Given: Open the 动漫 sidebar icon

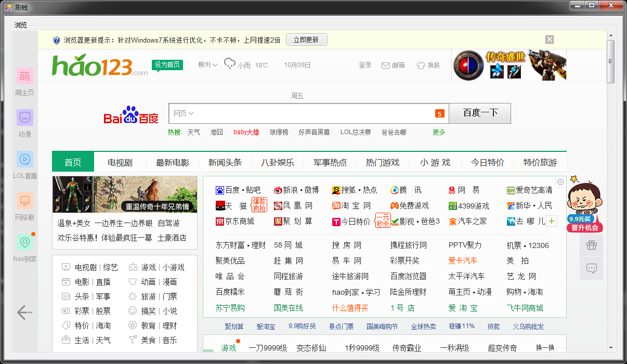Looking at the screenshot, I should 24,118.
